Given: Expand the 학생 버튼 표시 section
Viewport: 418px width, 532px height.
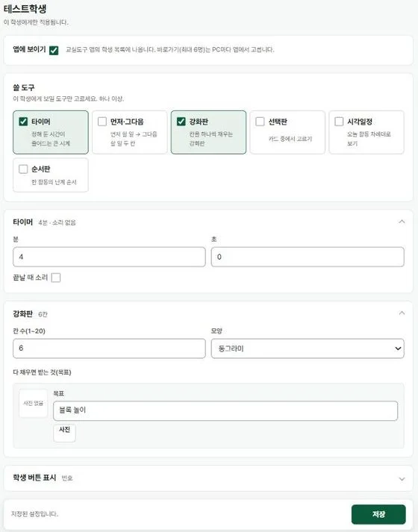Looking at the screenshot, I should tap(208, 478).
